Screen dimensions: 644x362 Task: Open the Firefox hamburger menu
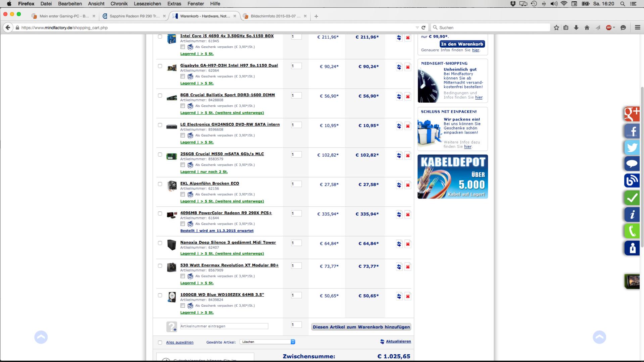pyautogui.click(x=638, y=28)
